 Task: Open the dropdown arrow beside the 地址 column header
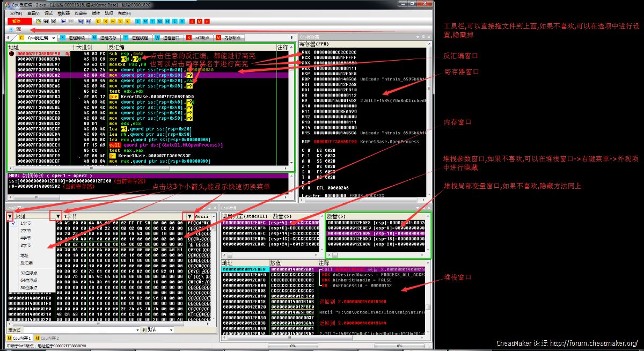pos(10,216)
